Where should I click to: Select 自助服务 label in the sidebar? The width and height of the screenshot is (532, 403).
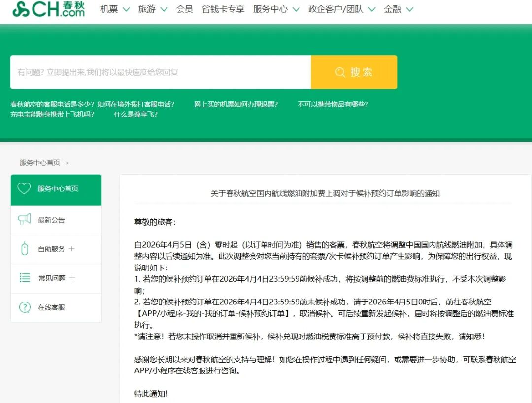[x=51, y=249]
